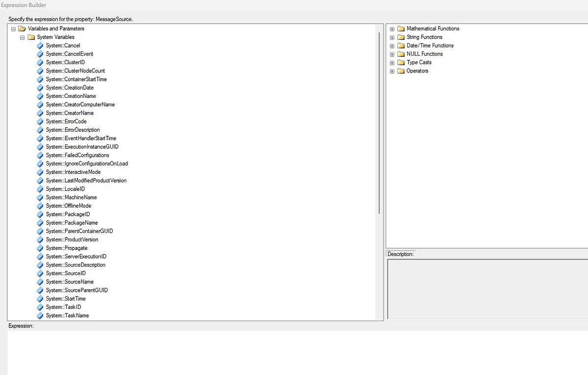This screenshot has height=375, width=588.
Task: Select the System::PackageName variable icon
Action: coord(40,223)
